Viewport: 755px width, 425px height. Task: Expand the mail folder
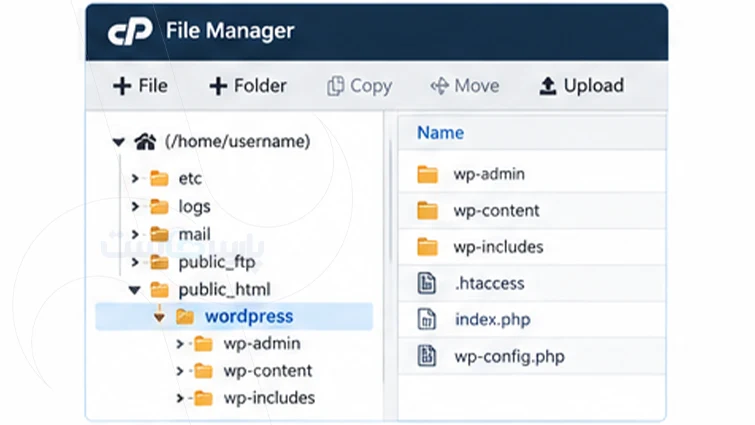click(135, 234)
